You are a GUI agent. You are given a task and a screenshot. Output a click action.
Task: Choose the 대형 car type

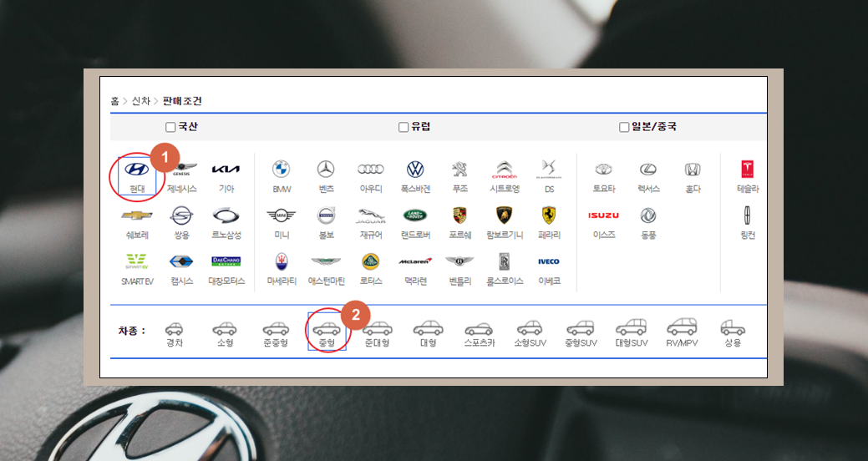(428, 335)
